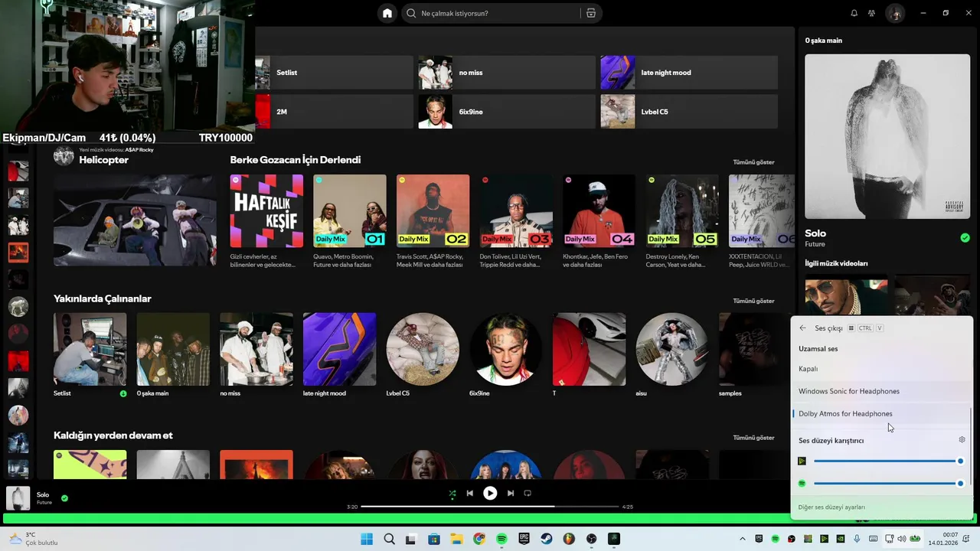Open the profile avatar menu

(895, 13)
